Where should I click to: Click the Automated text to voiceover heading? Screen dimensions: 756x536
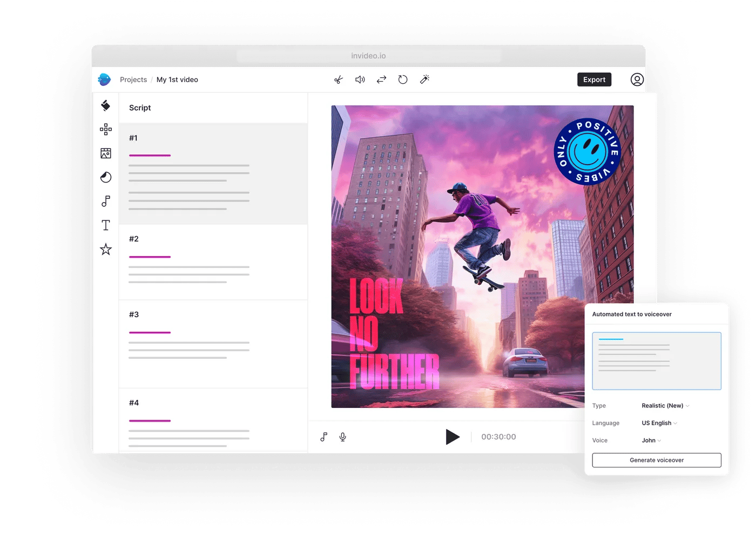point(632,314)
